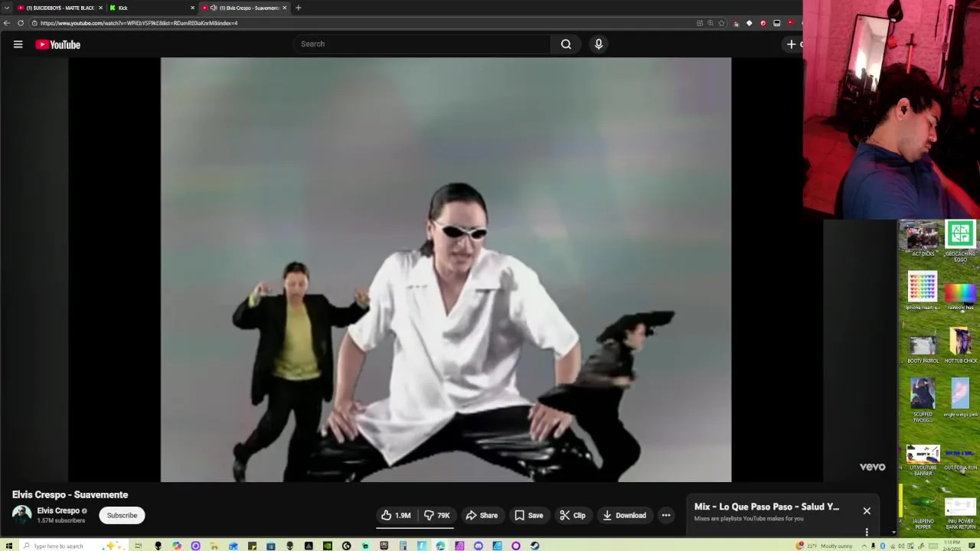
Task: Save the video to a playlist
Action: (529, 515)
